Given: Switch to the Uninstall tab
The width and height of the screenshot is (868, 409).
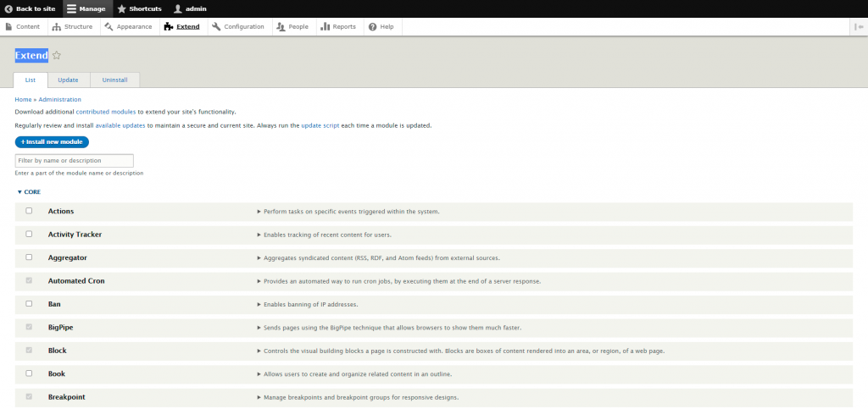Looking at the screenshot, I should [114, 80].
